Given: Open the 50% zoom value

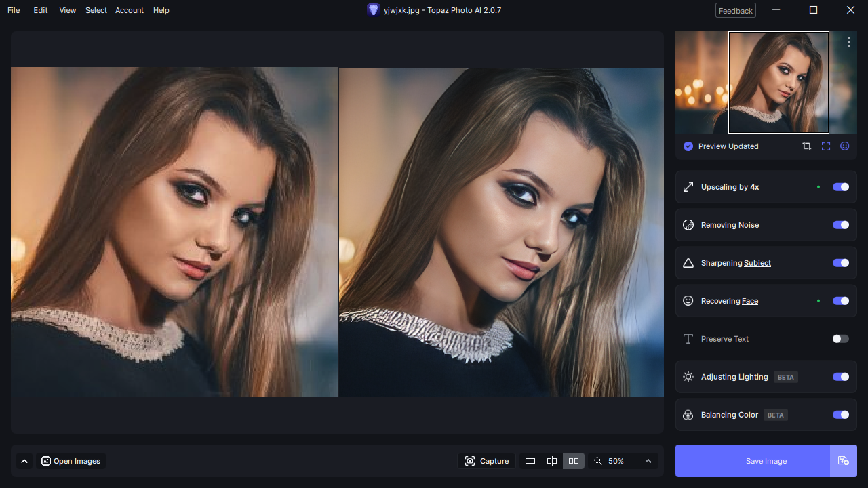Looking at the screenshot, I should [616, 461].
